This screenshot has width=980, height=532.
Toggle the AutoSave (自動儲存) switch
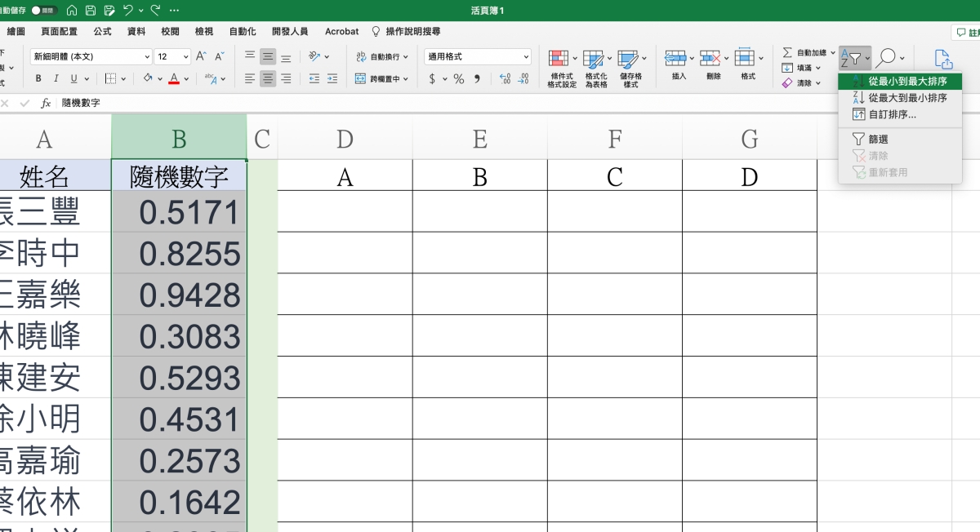pyautogui.click(x=44, y=11)
